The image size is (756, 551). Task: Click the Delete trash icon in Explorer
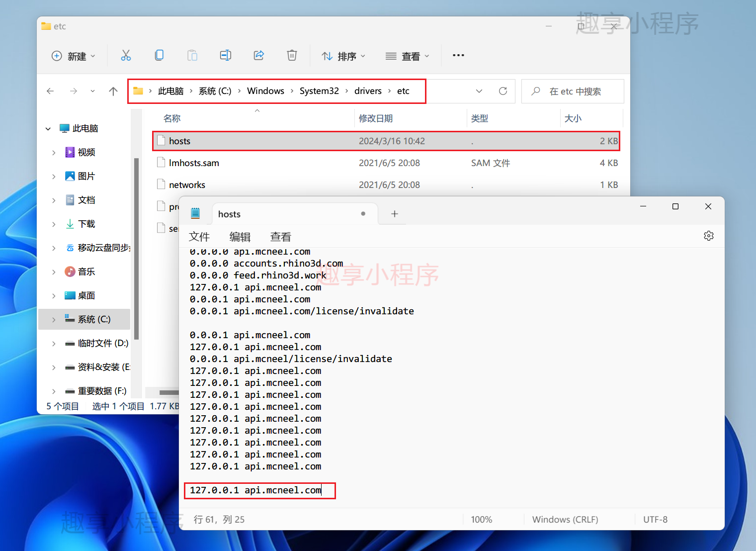pyautogui.click(x=292, y=56)
